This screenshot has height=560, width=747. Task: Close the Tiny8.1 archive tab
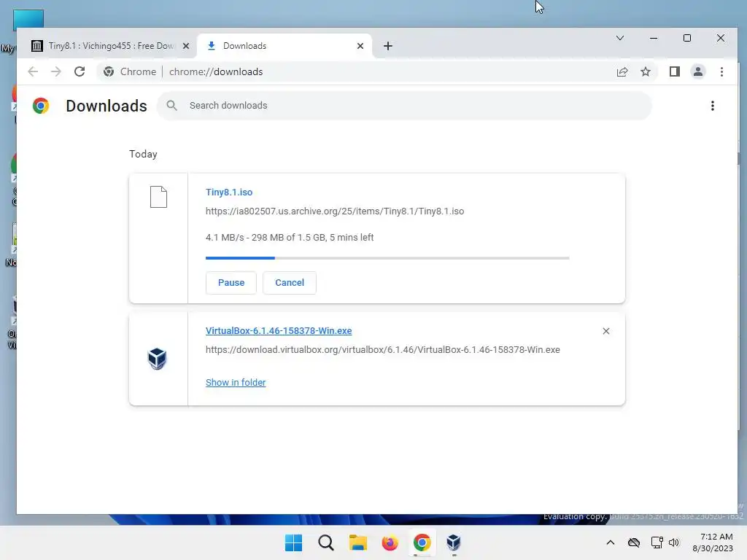(186, 46)
